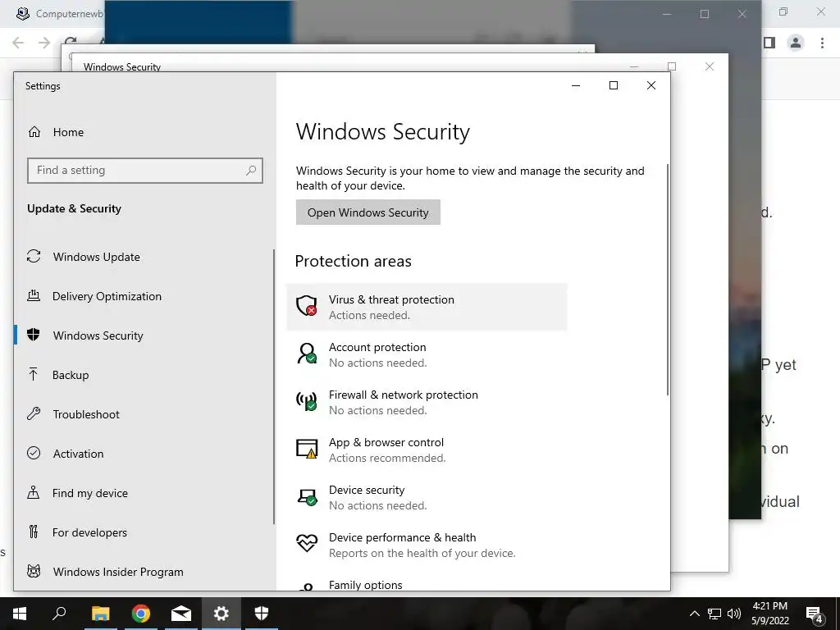Click the search magnifier in Find a setting
840x630 pixels.
[x=251, y=171]
